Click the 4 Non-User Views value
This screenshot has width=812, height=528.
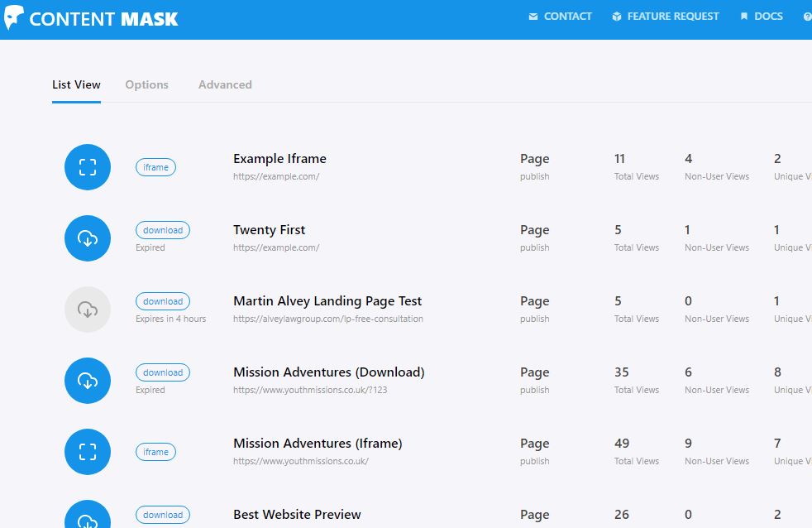[688, 159]
